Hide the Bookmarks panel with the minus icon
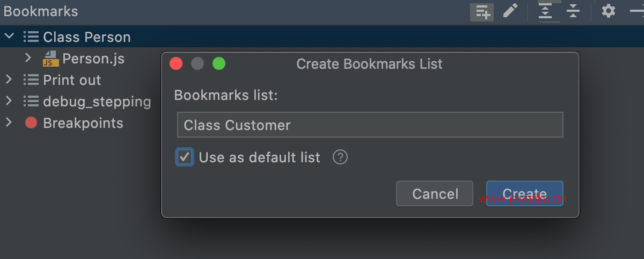Viewport: 644px width, 259px height. coord(637,11)
